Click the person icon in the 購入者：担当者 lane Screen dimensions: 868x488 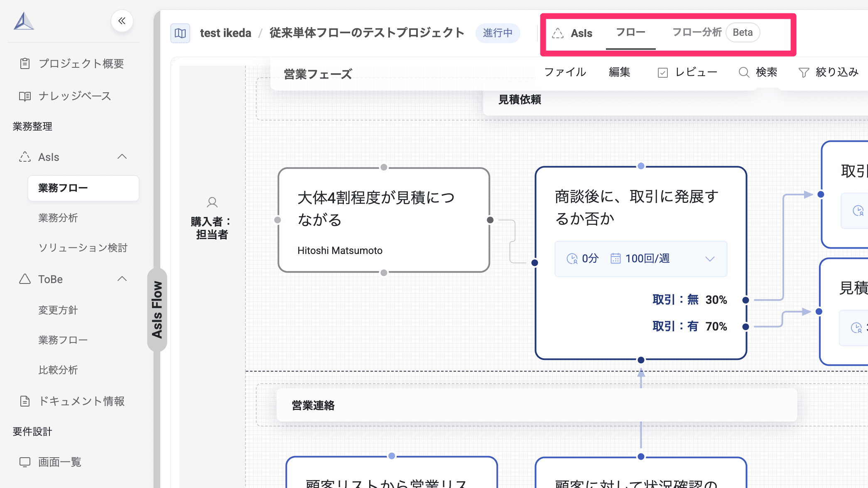point(212,202)
